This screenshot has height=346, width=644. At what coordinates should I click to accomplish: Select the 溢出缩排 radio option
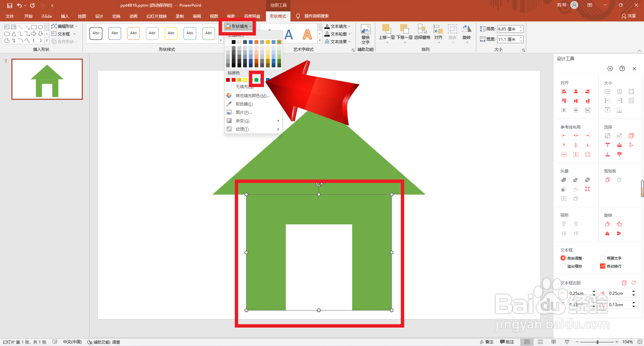tap(563, 266)
